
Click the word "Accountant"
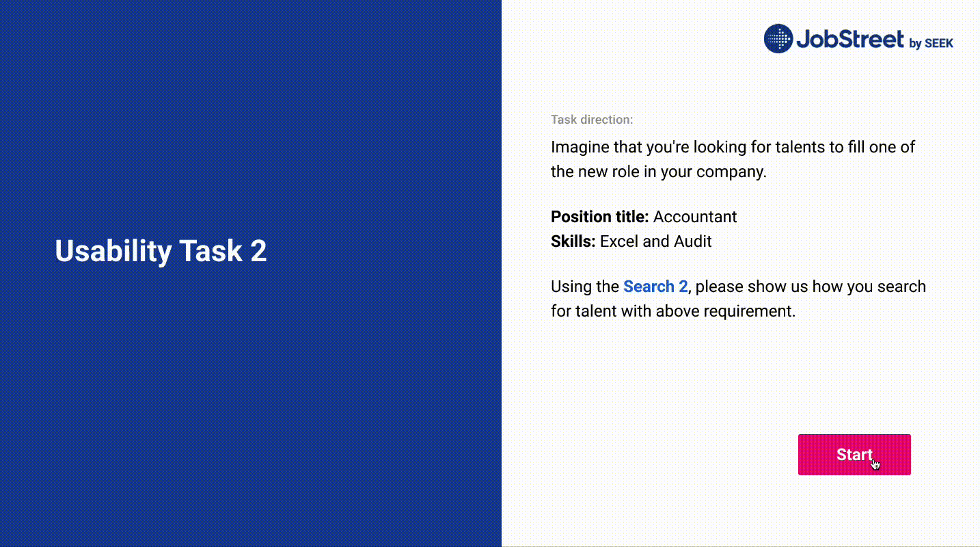pos(695,217)
